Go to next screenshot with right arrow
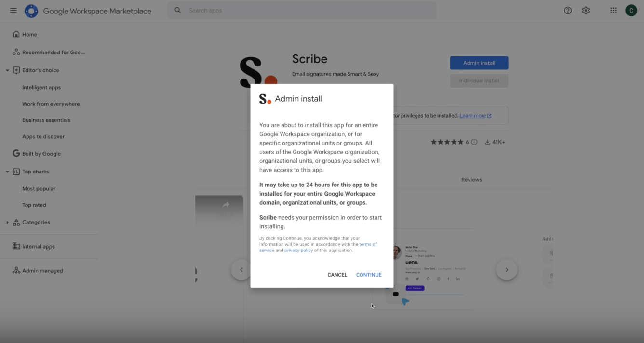Screen dimensions: 644x343 507,270
